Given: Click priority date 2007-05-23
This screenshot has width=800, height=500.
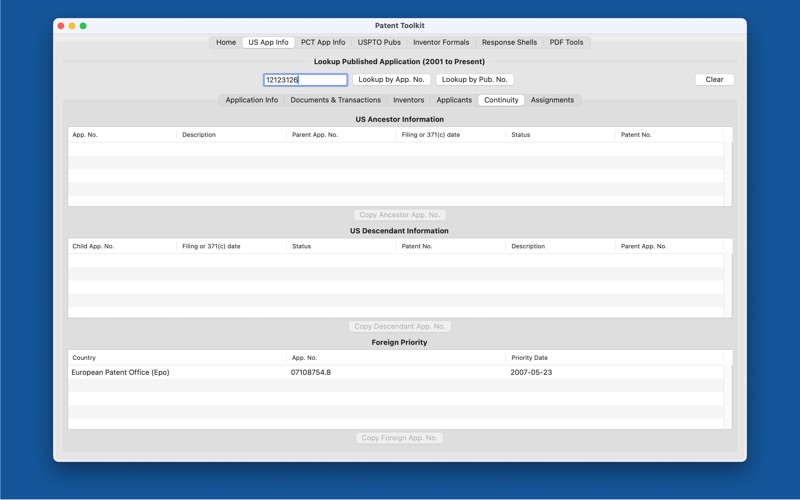Looking at the screenshot, I should click(531, 372).
